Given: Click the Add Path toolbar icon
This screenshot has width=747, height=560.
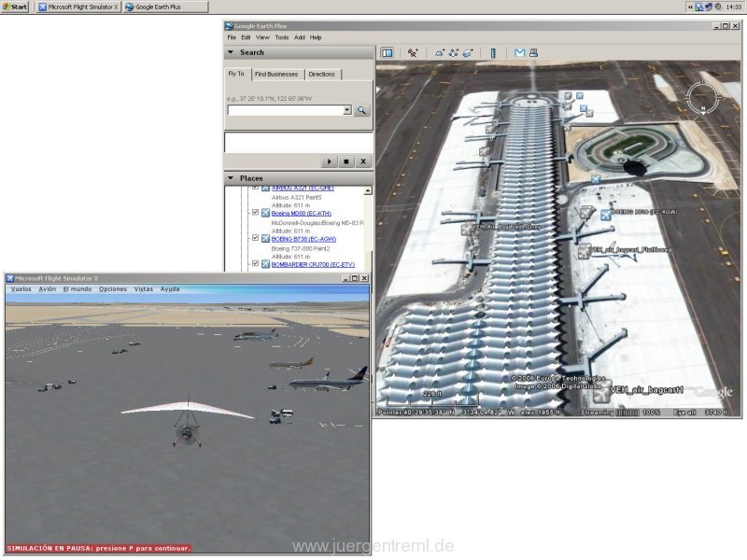Looking at the screenshot, I should pyautogui.click(x=454, y=53).
